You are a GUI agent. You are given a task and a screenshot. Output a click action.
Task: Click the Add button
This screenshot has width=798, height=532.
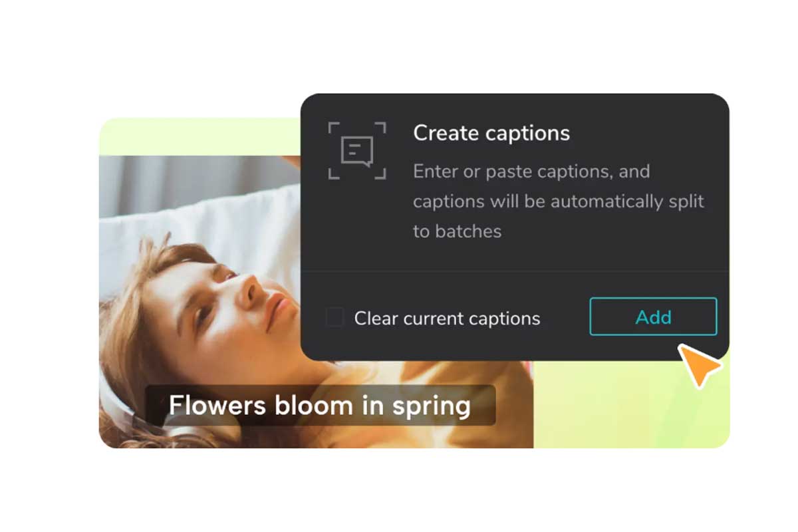point(653,317)
